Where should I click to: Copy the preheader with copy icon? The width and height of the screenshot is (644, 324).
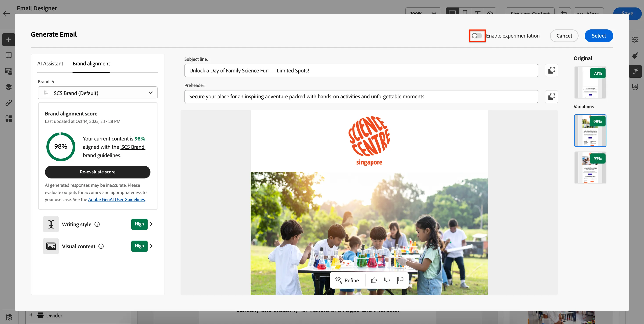point(551,96)
